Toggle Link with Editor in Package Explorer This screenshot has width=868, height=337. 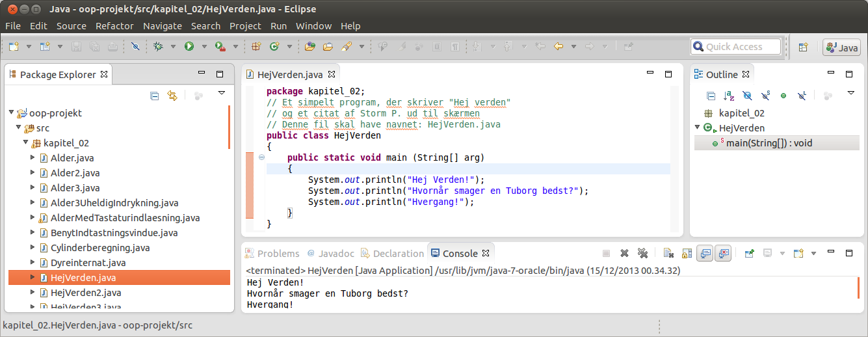click(x=172, y=96)
